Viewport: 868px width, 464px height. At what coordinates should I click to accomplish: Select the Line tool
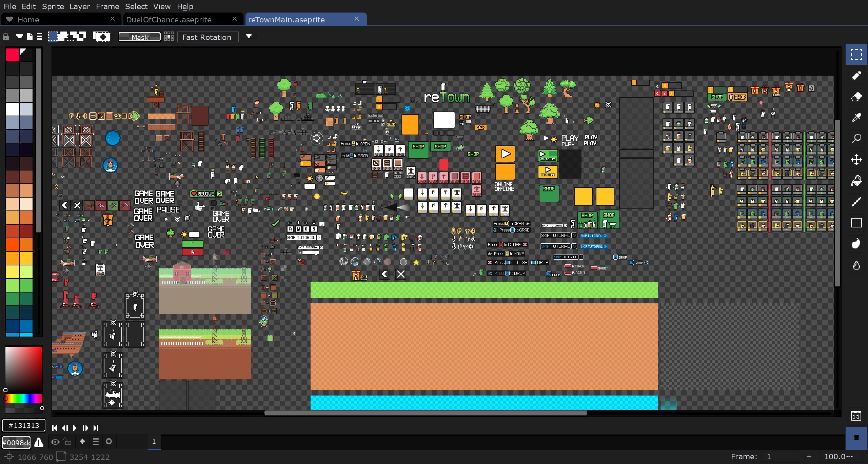point(856,202)
